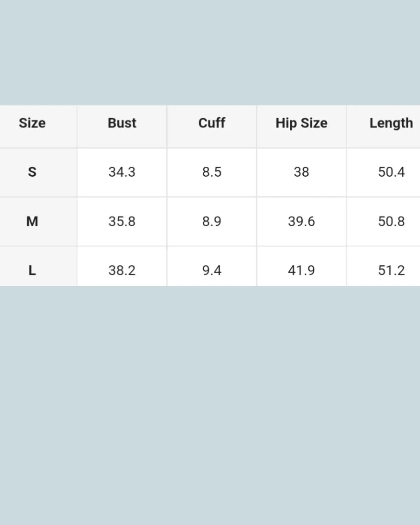Click the L size row label

click(32, 270)
